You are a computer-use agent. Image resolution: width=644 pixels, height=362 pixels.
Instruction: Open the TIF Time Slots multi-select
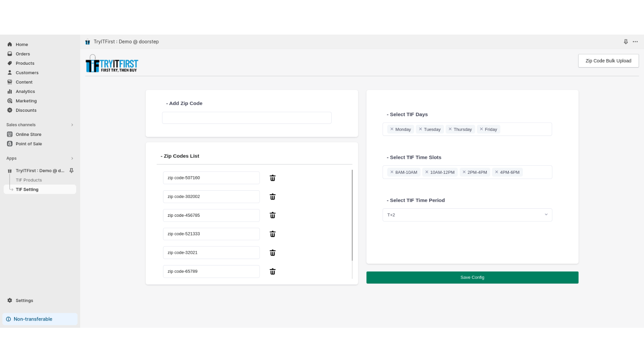click(467, 172)
